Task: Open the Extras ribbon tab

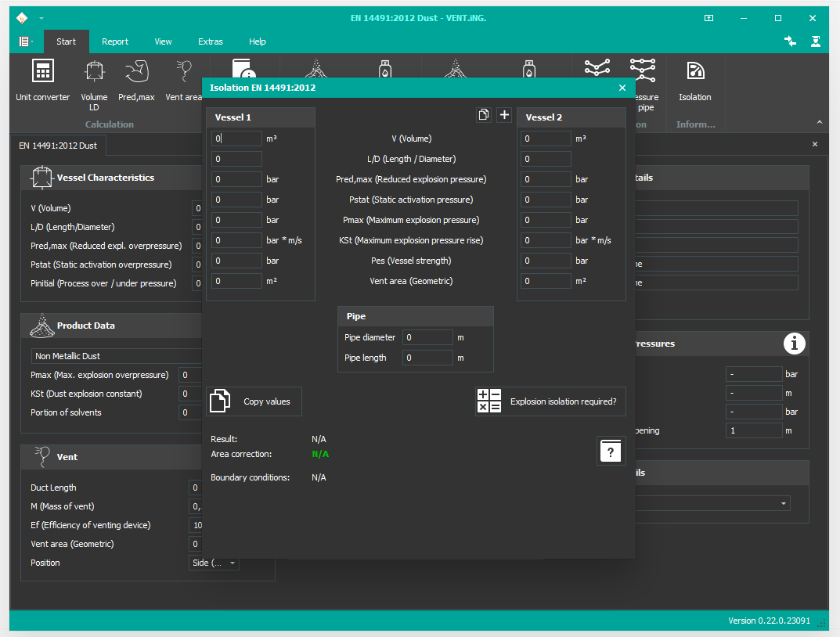Action: tap(211, 41)
